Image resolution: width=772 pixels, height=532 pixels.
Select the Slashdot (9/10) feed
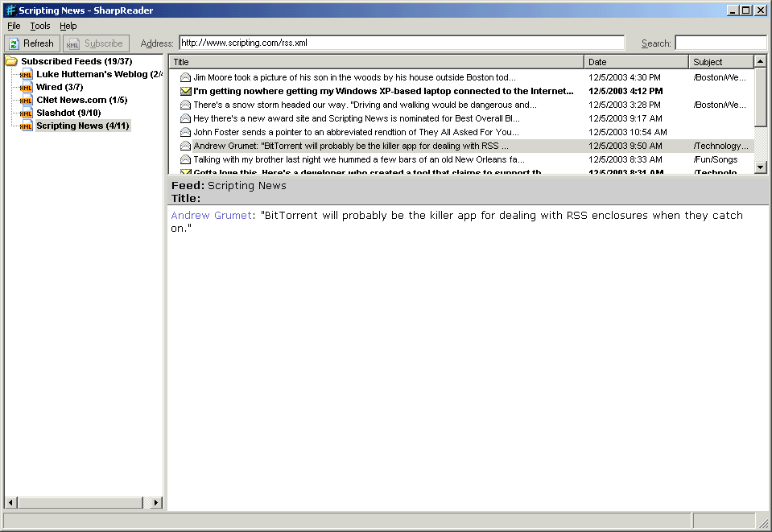coord(68,113)
